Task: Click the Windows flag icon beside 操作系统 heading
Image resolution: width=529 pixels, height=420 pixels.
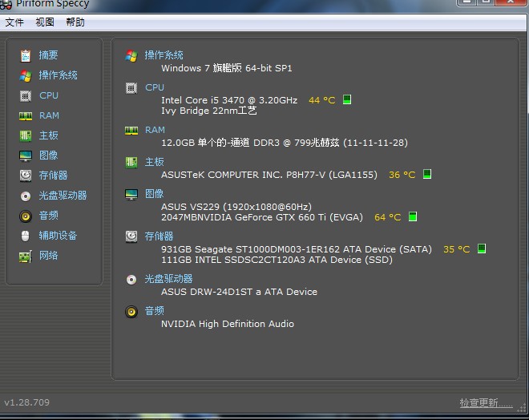Action: tap(131, 55)
